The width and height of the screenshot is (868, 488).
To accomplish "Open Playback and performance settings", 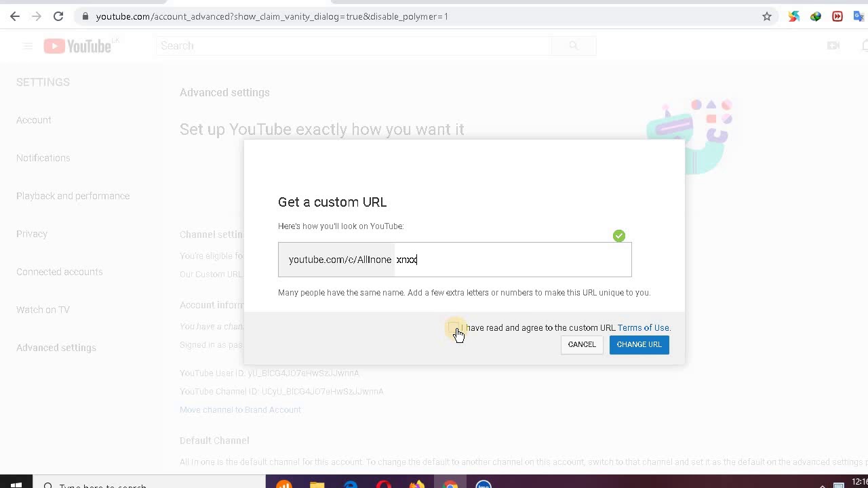I will [x=73, y=196].
